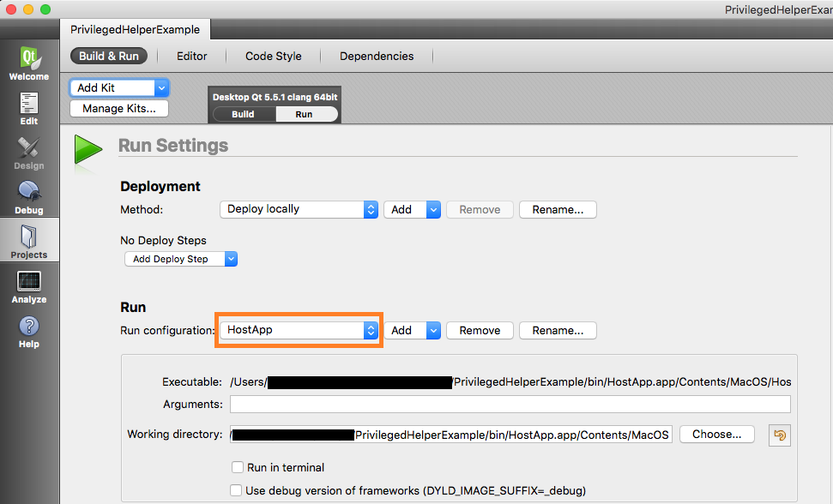The height and width of the screenshot is (504, 833).
Task: Rename the HostApp run configuration
Action: (558, 331)
